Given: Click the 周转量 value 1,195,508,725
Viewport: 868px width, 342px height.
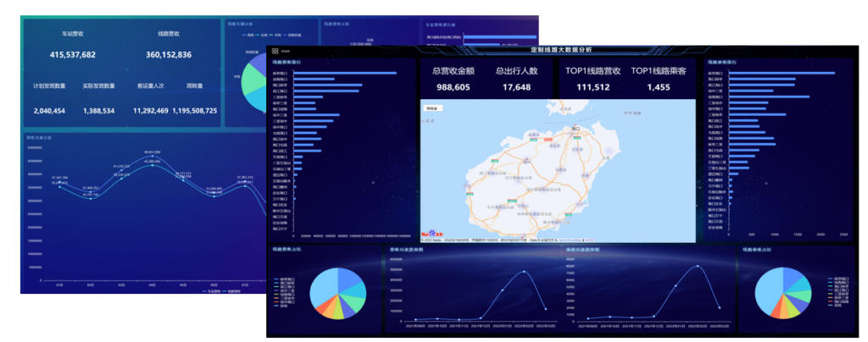Looking at the screenshot, I should pos(195,111).
